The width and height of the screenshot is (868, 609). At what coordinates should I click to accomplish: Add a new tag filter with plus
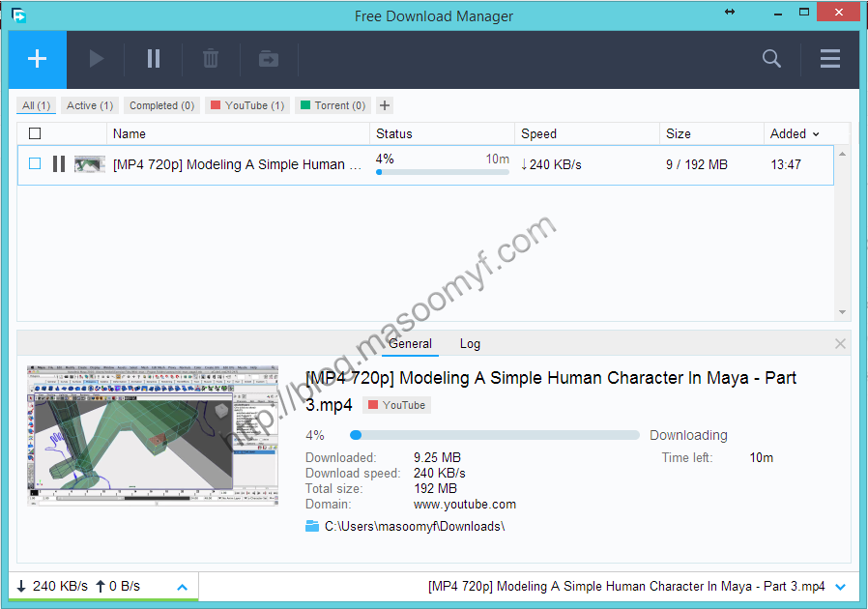[x=385, y=105]
